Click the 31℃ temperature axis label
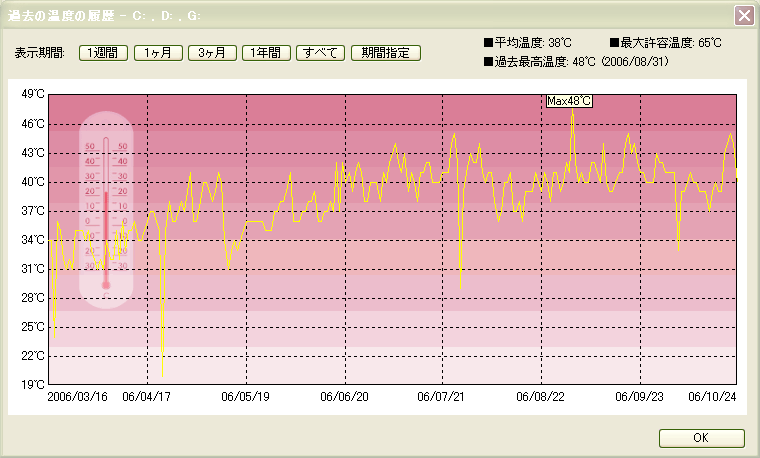This screenshot has width=760, height=458. [33, 269]
